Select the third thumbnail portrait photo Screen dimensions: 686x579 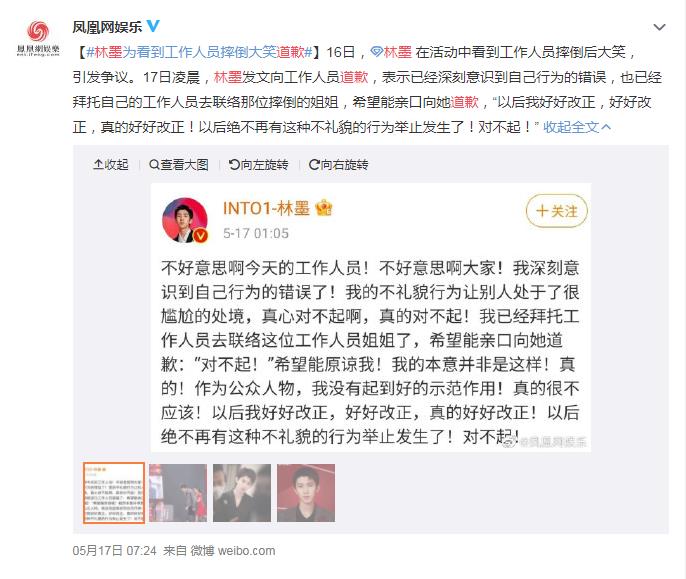(x=242, y=493)
